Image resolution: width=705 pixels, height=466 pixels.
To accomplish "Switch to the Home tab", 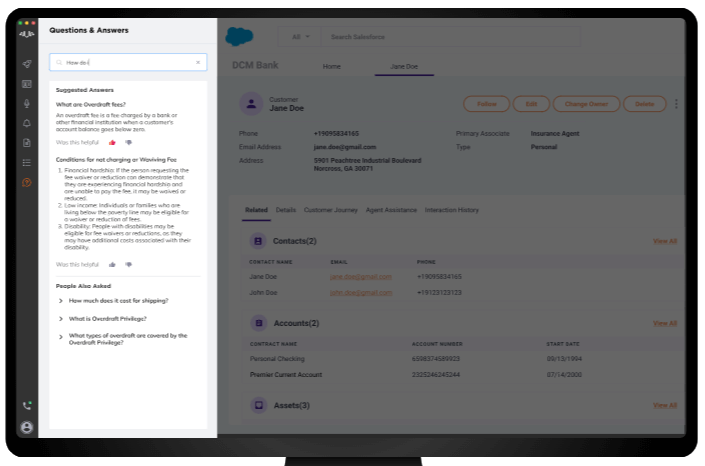I will (x=332, y=66).
